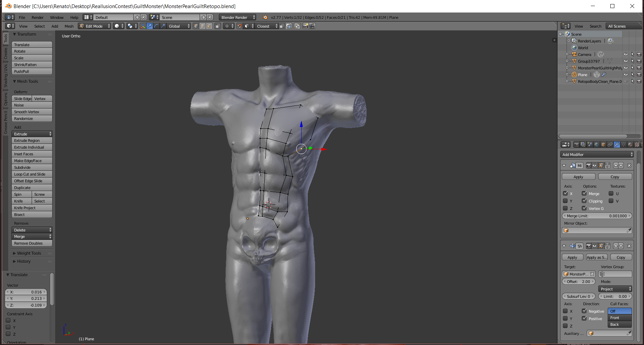This screenshot has width=644, height=345.
Task: Open Scene properties tab icon
Action: (x=590, y=145)
